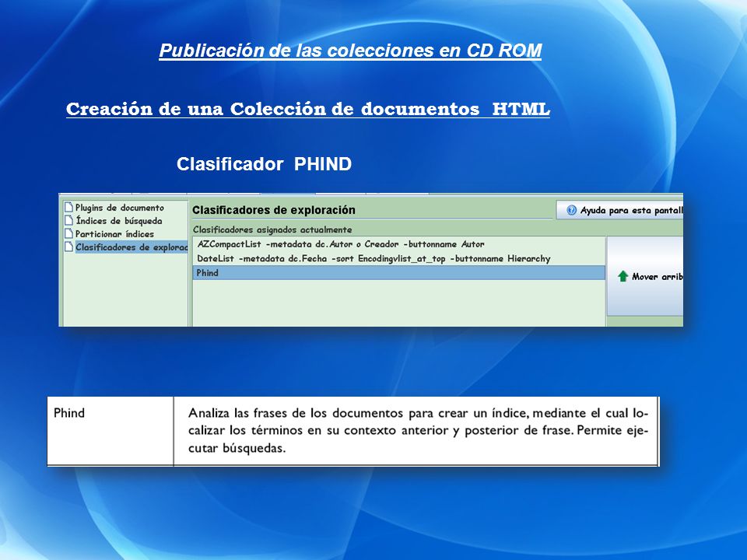Click the Clasificadores de exploración page icon

[x=69, y=247]
